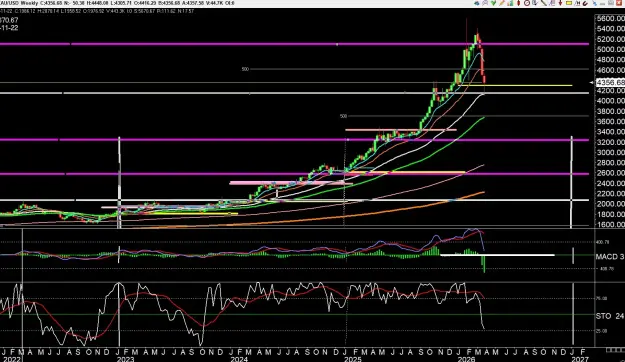Click the 2023 year label on time axis
Screen dimensions: 625x362
pos(125,359)
